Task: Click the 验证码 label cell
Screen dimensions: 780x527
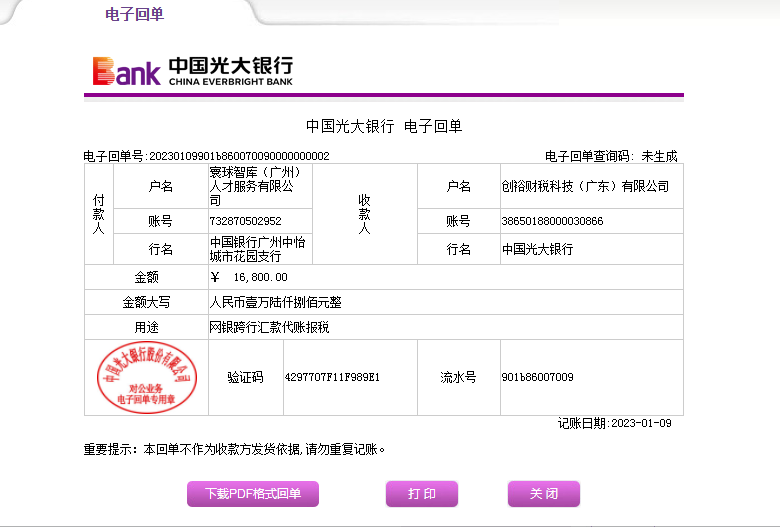Action: (245, 377)
